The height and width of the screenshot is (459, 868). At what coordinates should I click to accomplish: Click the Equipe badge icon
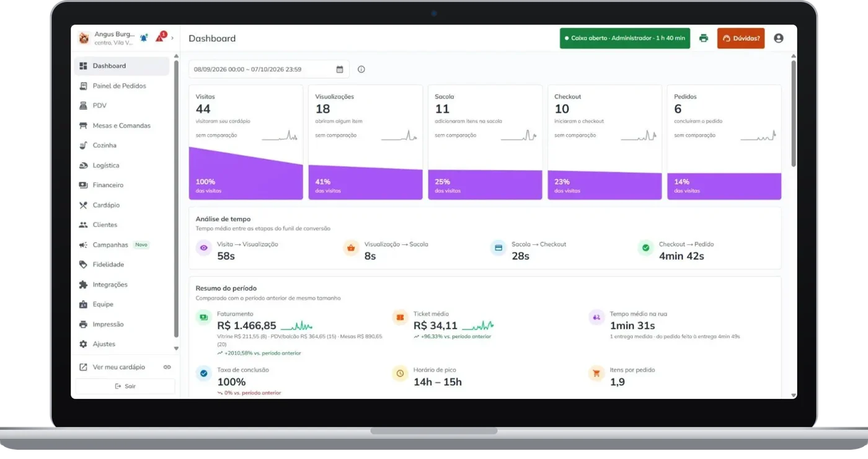(x=83, y=305)
